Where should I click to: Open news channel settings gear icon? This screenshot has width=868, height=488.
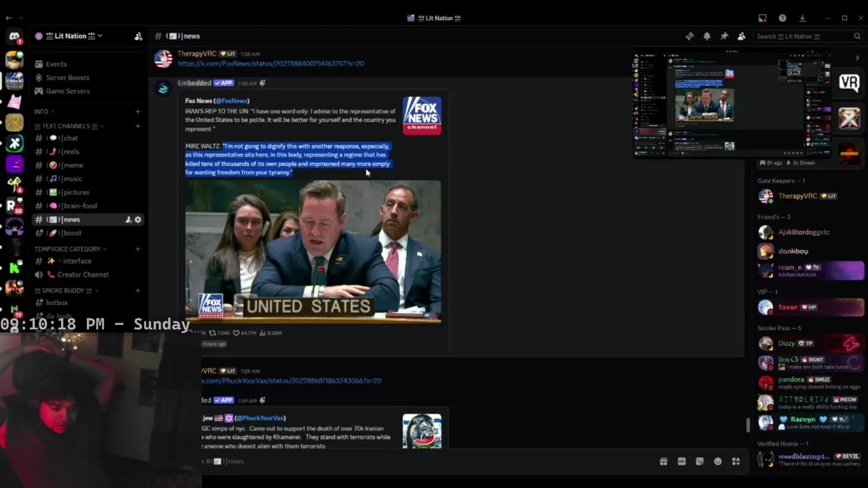[x=138, y=220]
